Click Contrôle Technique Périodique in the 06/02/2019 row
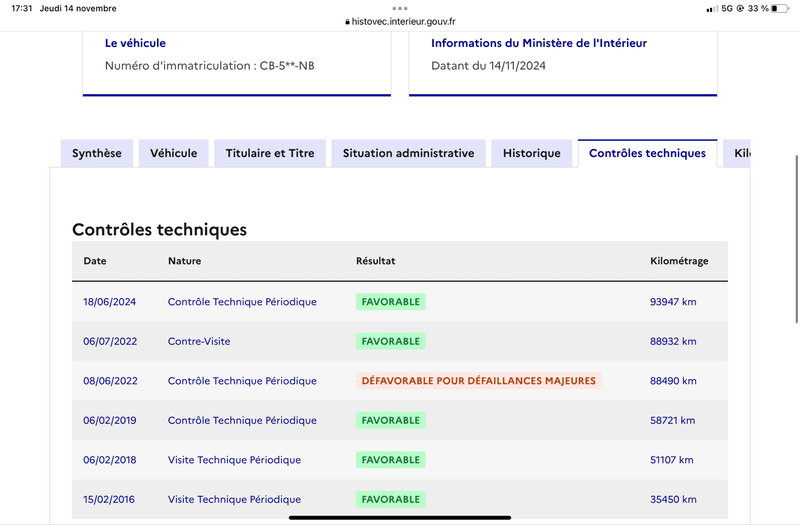Viewport: 800px width, 525px height. click(242, 420)
